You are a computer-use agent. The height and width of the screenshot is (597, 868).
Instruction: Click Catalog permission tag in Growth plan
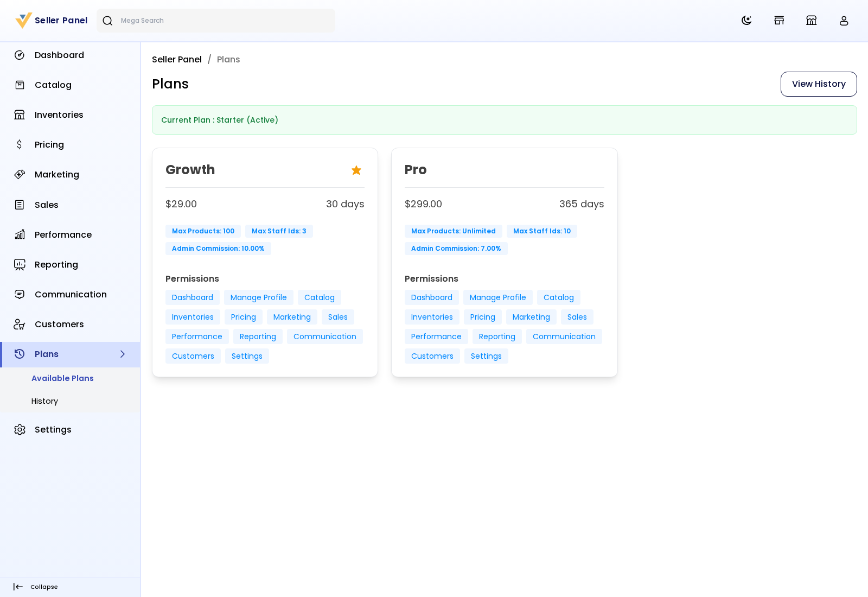click(320, 297)
